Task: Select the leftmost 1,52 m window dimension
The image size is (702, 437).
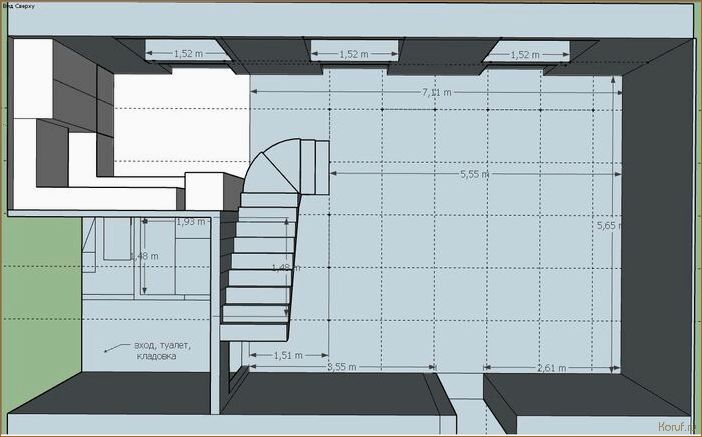Action: coord(189,53)
